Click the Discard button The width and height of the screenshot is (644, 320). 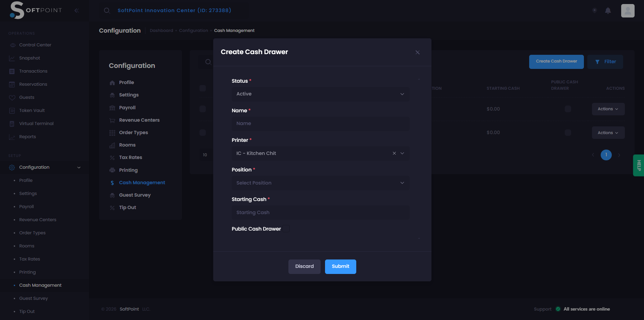[304, 267]
